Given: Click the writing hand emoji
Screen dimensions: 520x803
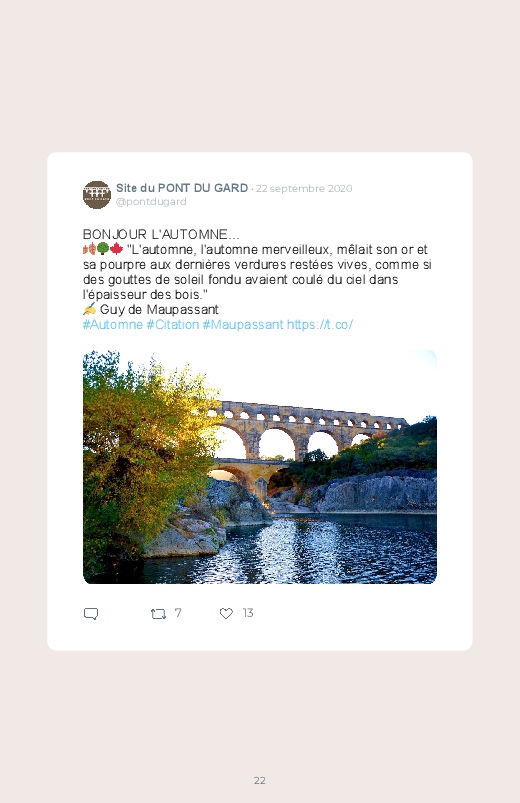Looking at the screenshot, I should click(90, 309).
